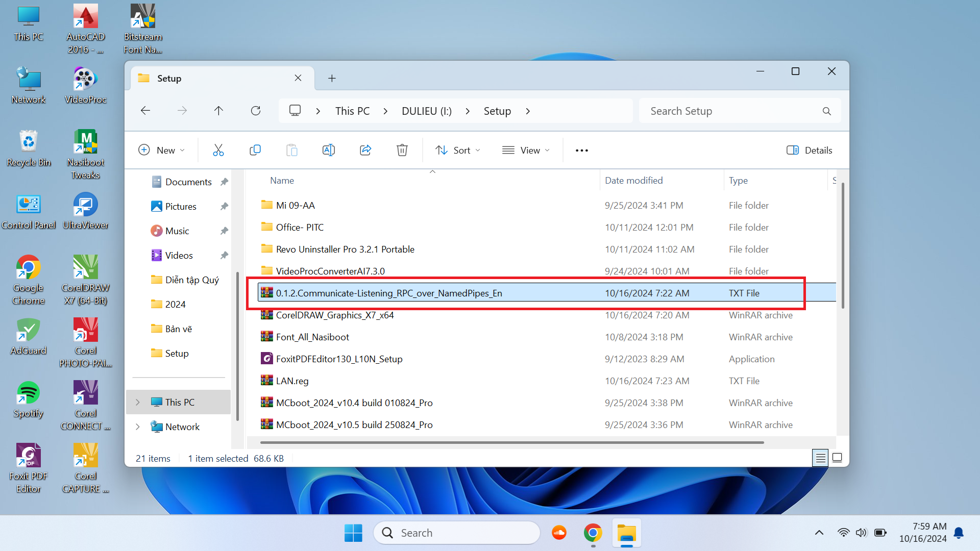Click the Copy icon in toolbar
The image size is (980, 551).
255,150
